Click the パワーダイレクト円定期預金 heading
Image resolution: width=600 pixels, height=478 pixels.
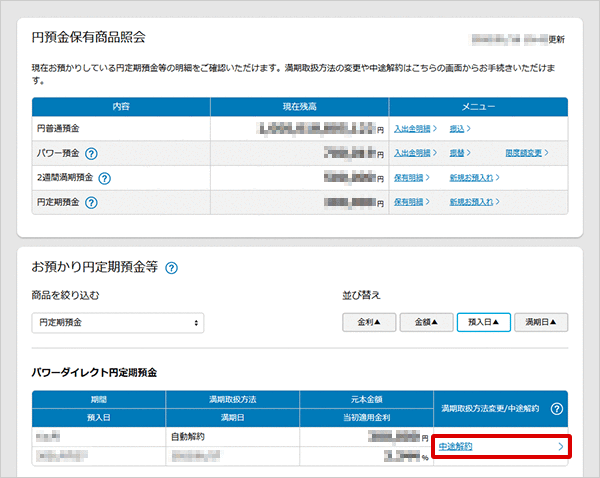[x=94, y=372]
